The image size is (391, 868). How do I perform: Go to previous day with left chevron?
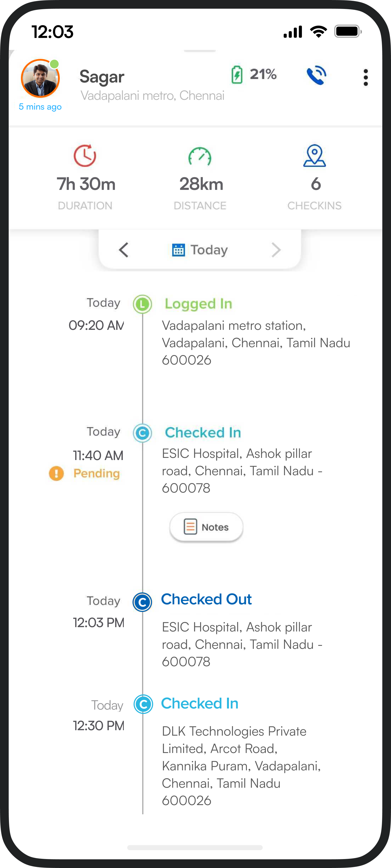pyautogui.click(x=124, y=250)
